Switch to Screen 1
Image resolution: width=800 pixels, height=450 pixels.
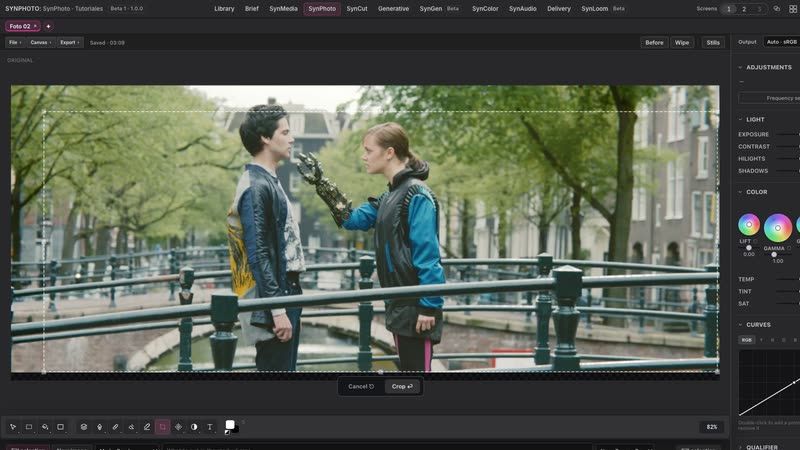click(x=729, y=9)
